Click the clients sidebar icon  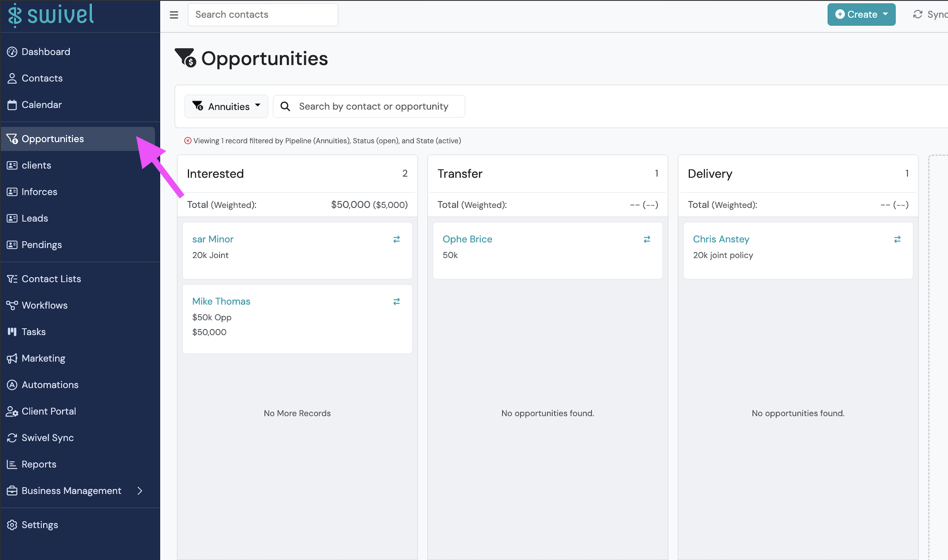coord(12,165)
